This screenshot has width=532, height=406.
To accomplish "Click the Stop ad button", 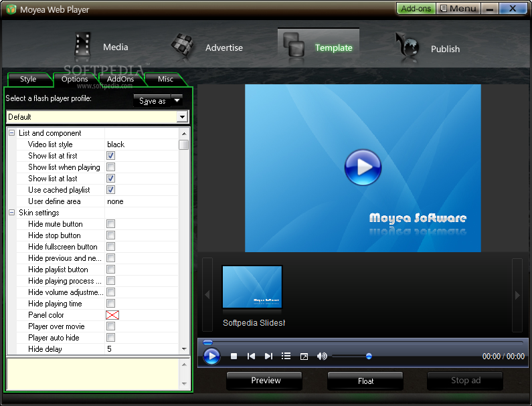I will pyautogui.click(x=466, y=381).
